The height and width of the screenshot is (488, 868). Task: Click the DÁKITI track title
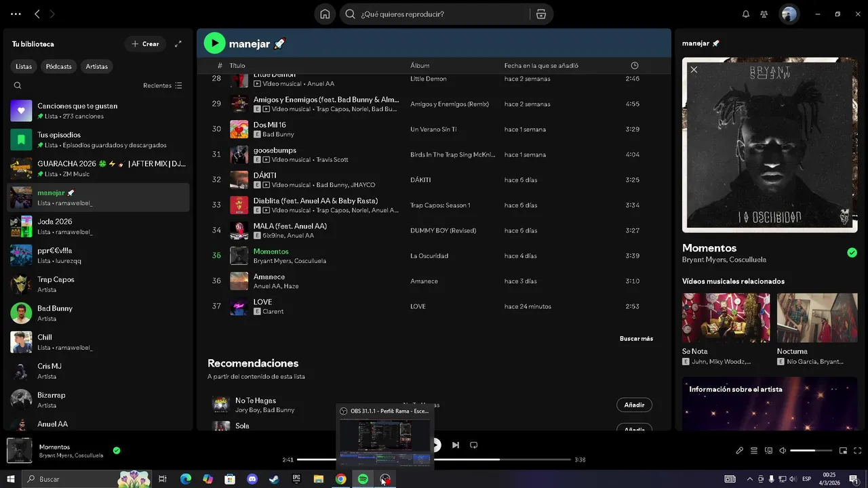[x=265, y=176]
